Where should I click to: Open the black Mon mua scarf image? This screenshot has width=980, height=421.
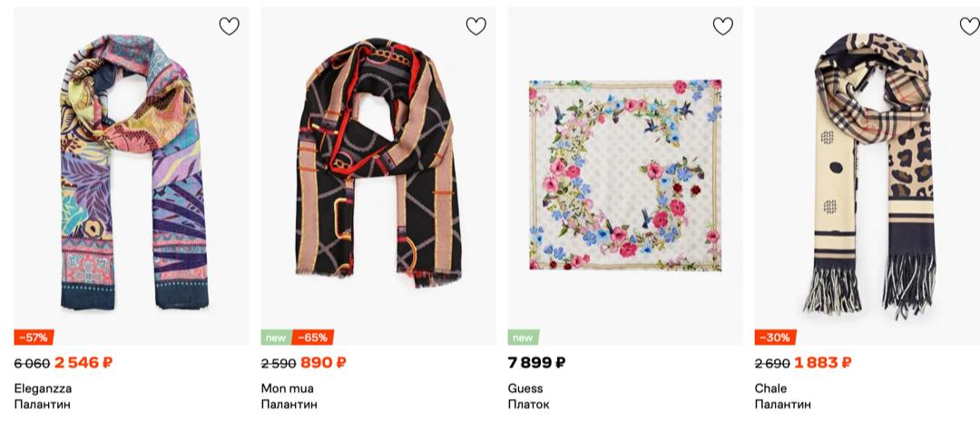click(378, 172)
